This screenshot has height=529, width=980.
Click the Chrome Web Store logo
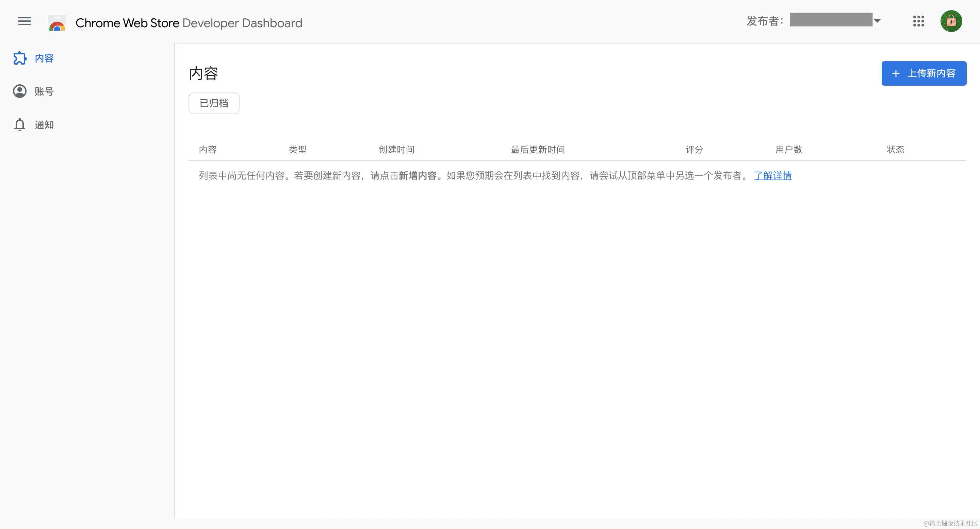[x=57, y=23]
